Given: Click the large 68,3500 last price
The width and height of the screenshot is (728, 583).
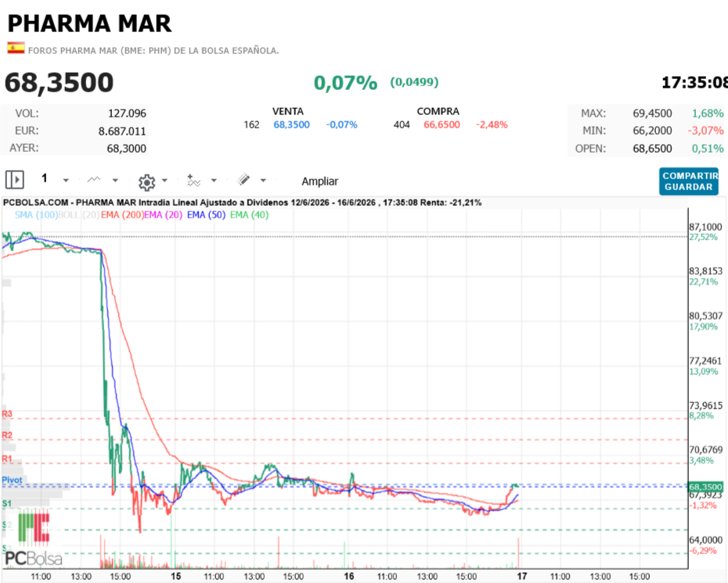Looking at the screenshot, I should [59, 83].
